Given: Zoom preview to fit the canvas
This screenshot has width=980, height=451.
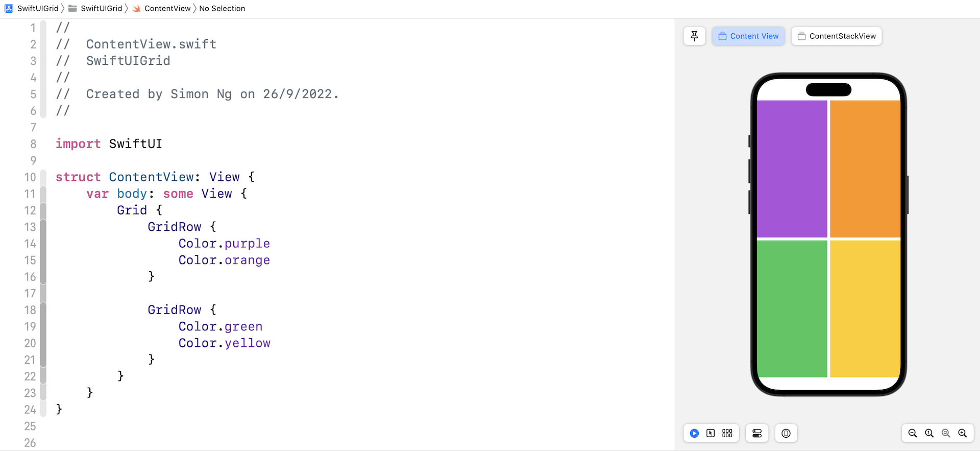Looking at the screenshot, I should tap(946, 433).
